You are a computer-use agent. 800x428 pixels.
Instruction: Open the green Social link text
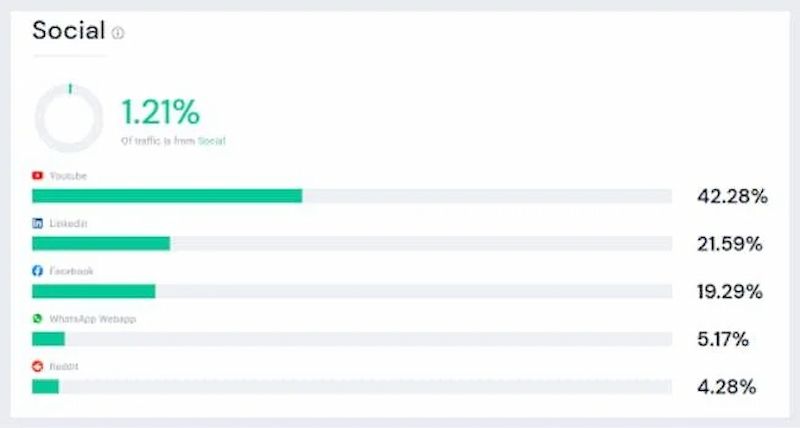coord(212,141)
